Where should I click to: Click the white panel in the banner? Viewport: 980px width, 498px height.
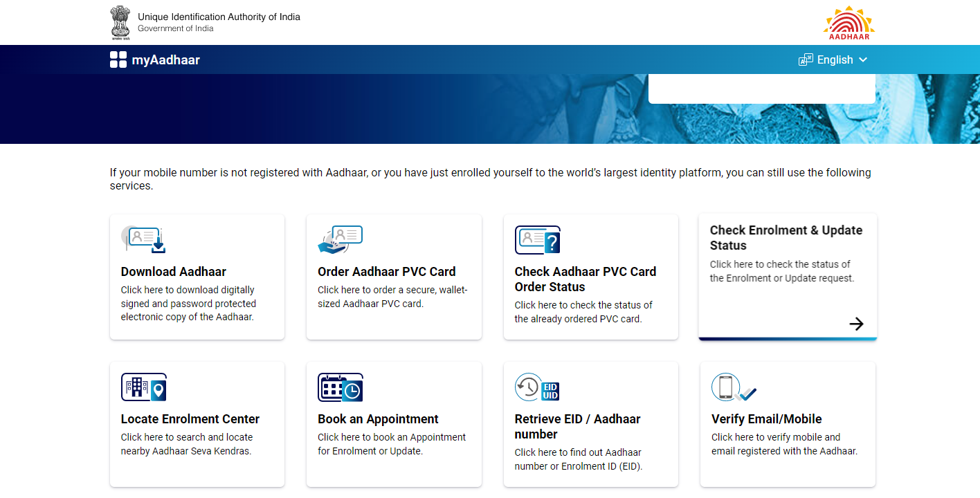click(x=761, y=89)
